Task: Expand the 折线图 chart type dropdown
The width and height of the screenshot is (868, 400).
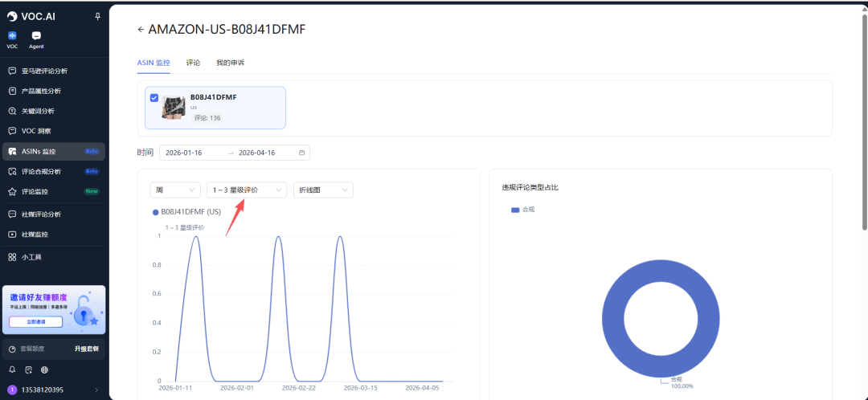Action: 323,190
